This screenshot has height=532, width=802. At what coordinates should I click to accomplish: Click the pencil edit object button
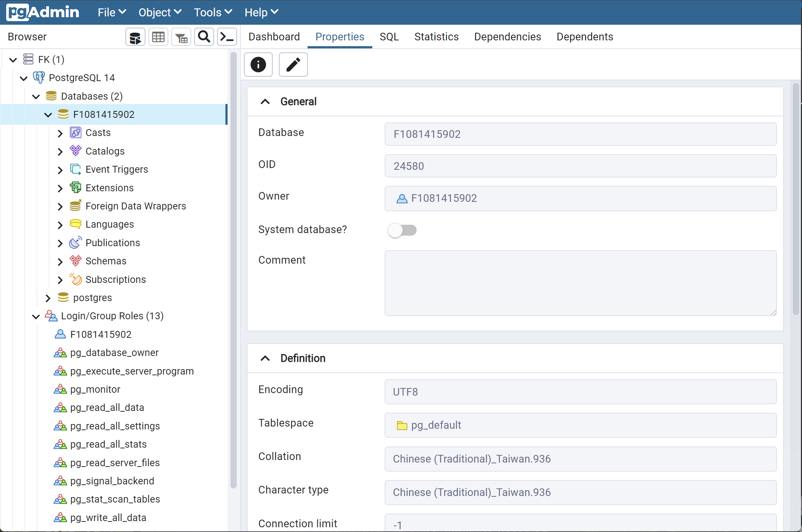(293, 65)
